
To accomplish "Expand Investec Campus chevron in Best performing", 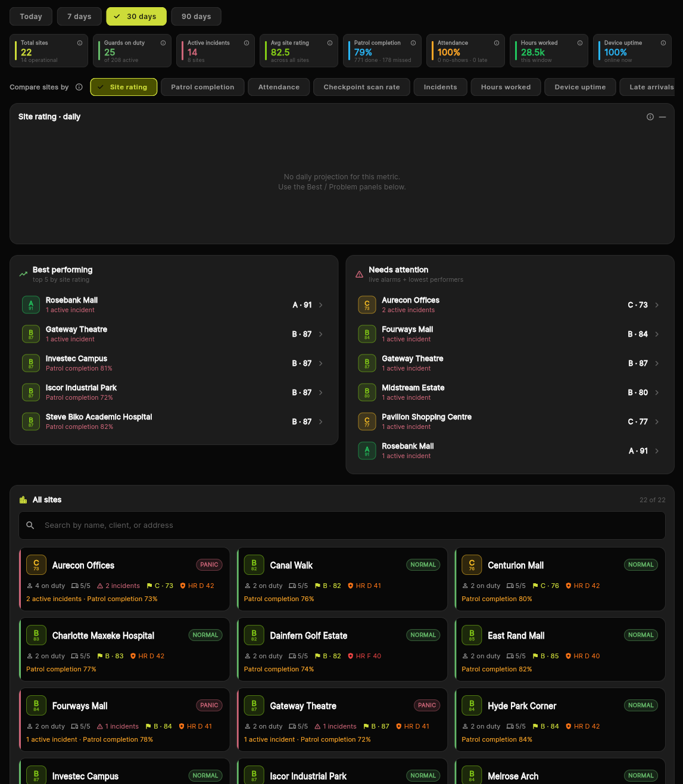I will click(x=321, y=363).
